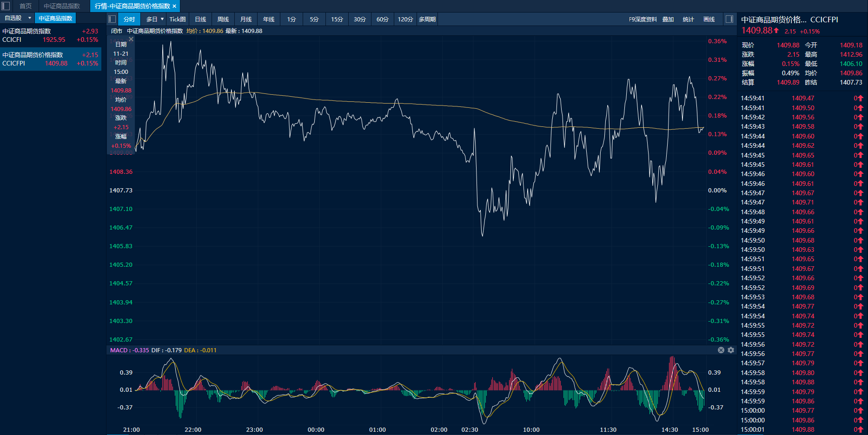
Task: Toggle the right quote panel icon
Action: point(729,19)
